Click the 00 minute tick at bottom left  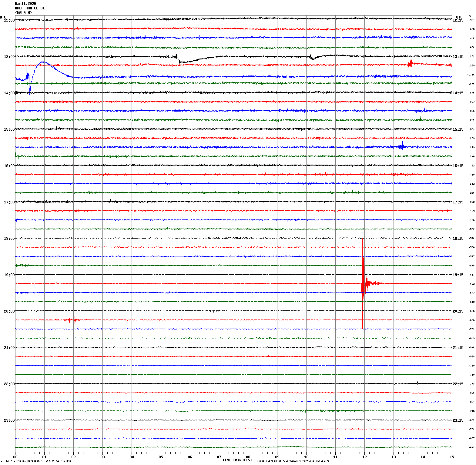15,457
